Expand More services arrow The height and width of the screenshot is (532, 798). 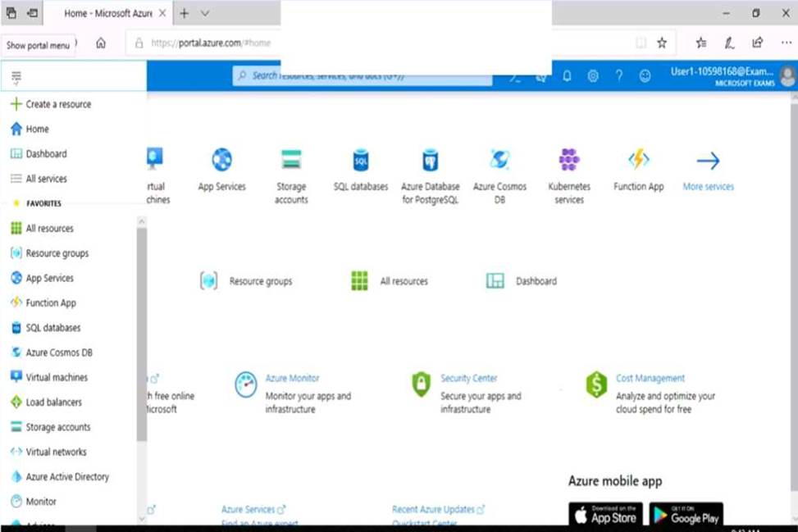click(708, 161)
